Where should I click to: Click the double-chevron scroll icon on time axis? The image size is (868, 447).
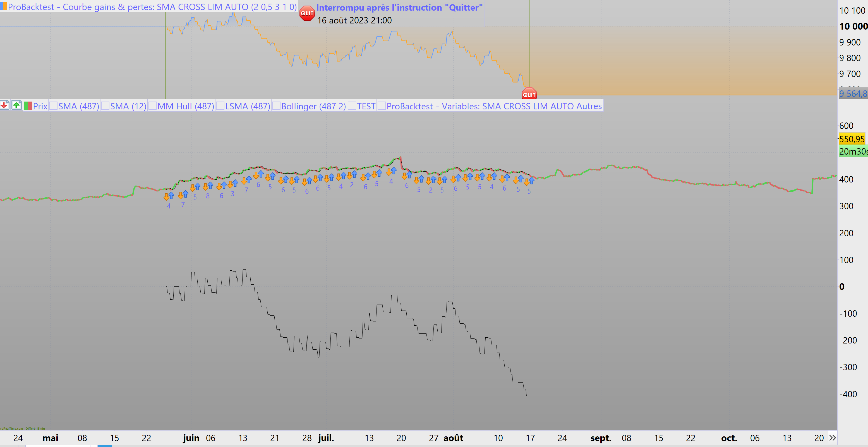click(832, 438)
